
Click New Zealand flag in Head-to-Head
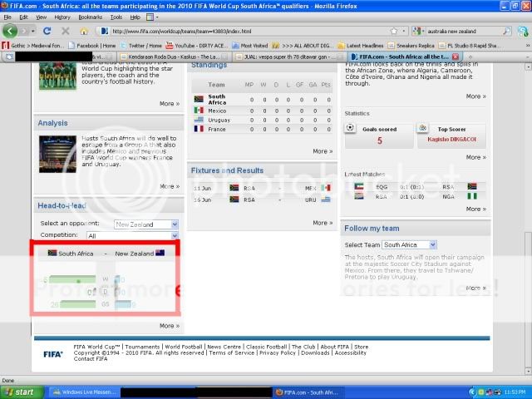[x=160, y=253]
